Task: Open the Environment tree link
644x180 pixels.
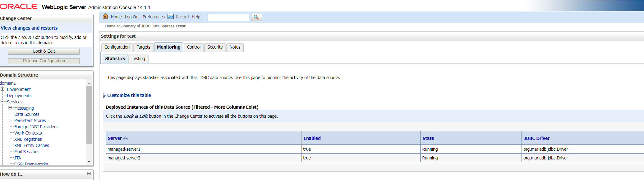Action: pyautogui.click(x=19, y=89)
